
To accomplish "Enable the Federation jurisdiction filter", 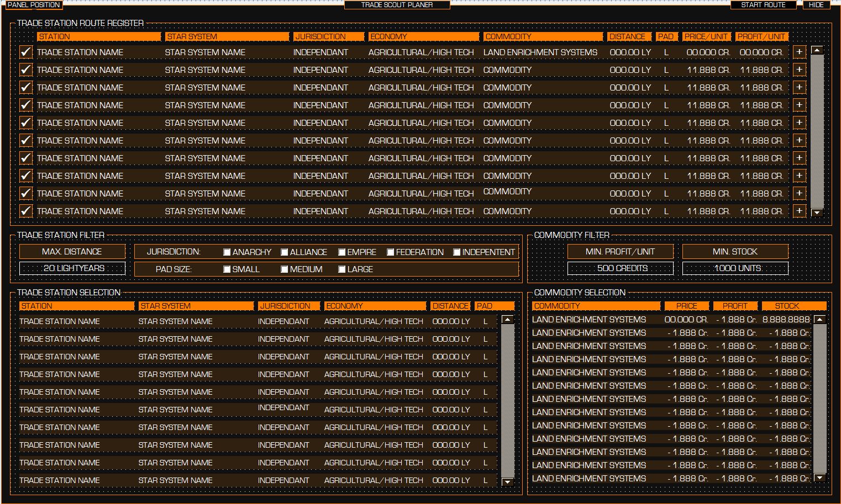I will tap(390, 252).
